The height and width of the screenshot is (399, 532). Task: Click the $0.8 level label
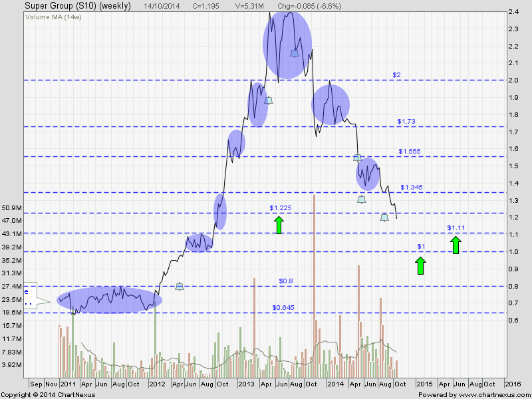(286, 281)
